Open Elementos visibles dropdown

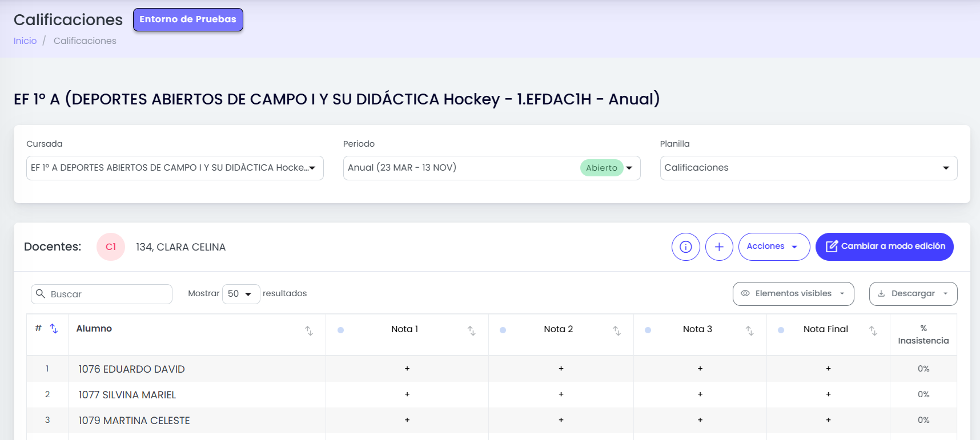coord(793,294)
